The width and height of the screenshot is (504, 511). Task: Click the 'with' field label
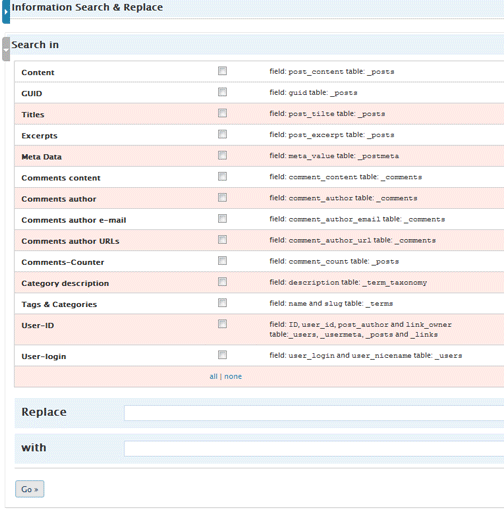tap(34, 447)
